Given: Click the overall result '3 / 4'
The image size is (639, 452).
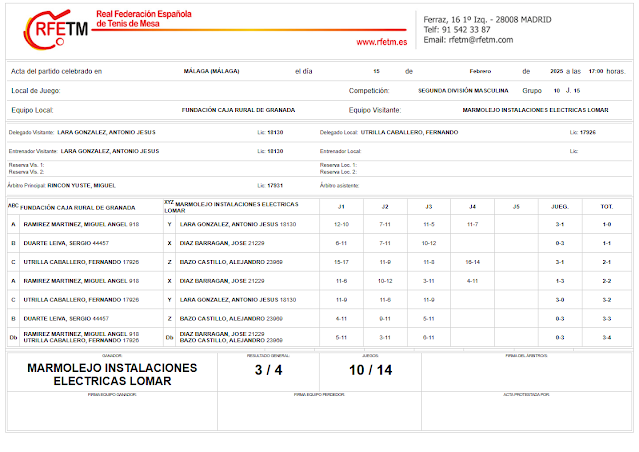Looking at the screenshot, I should (269, 370).
